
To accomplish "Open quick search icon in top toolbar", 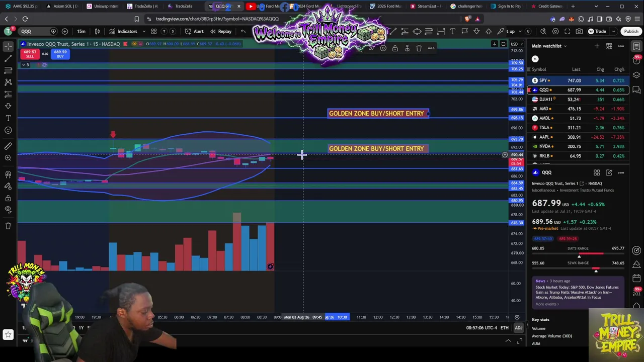I will click(x=543, y=31).
